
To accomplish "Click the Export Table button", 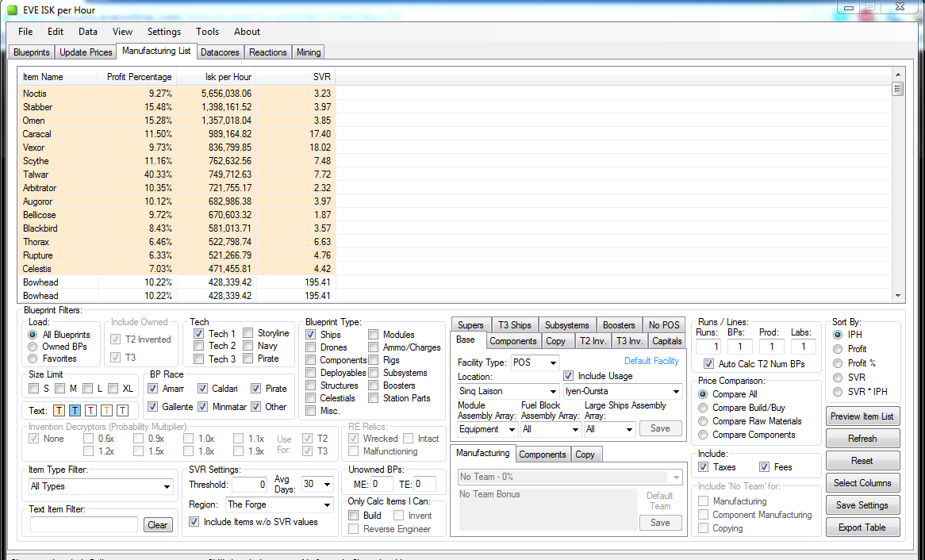I will (x=862, y=527).
